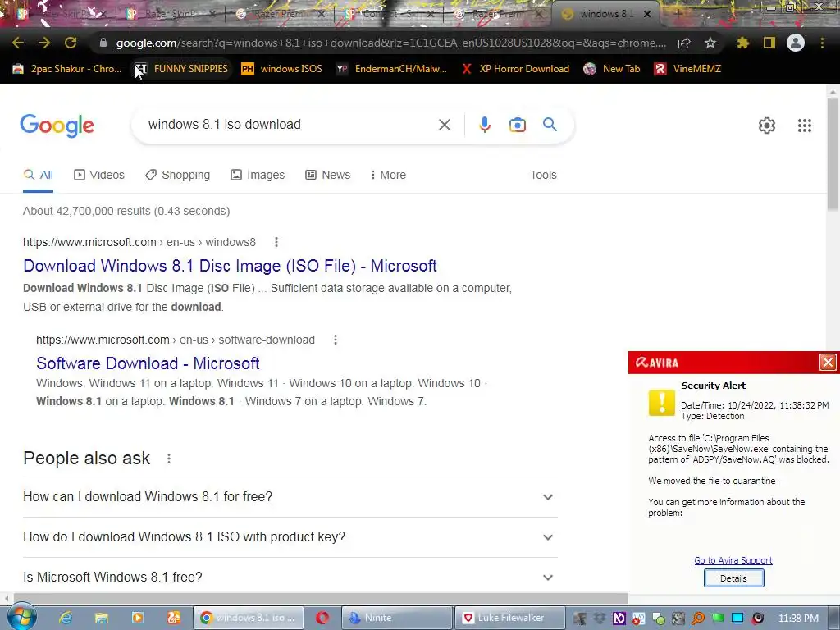Viewport: 840px width, 630px height.
Task: Open the Opera taskbar icon
Action: (x=322, y=618)
